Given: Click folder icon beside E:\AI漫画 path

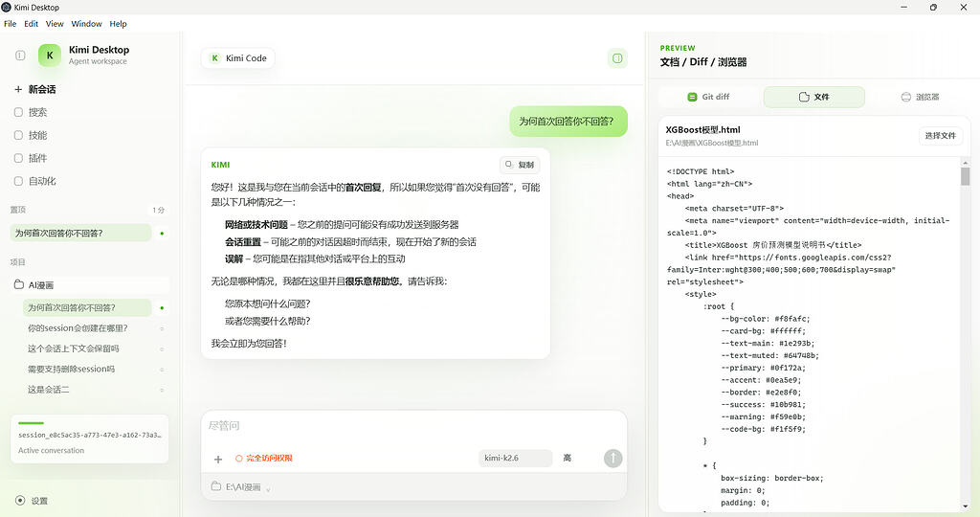Looking at the screenshot, I should pyautogui.click(x=216, y=486).
